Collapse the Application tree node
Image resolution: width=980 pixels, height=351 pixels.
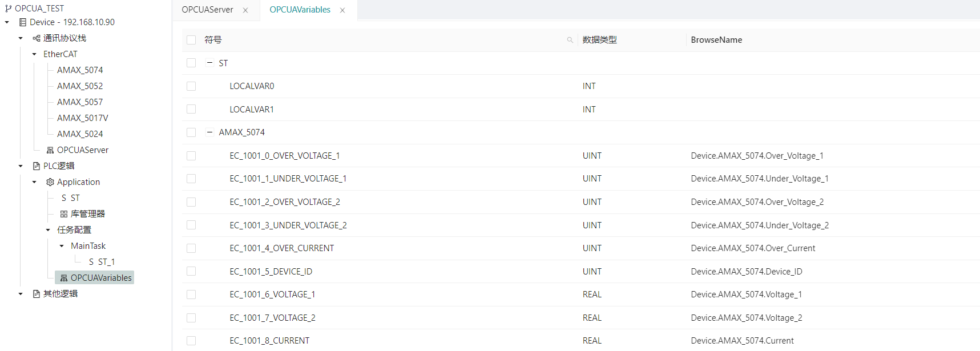pos(34,182)
